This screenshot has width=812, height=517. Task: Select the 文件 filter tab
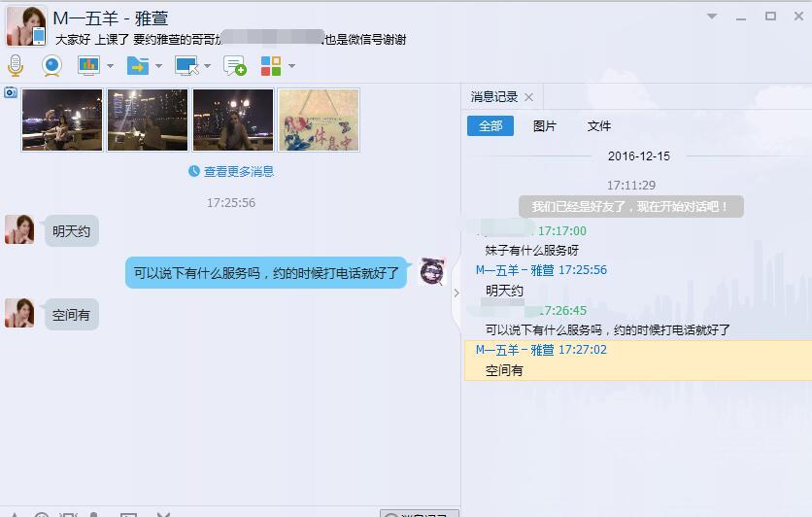599,126
